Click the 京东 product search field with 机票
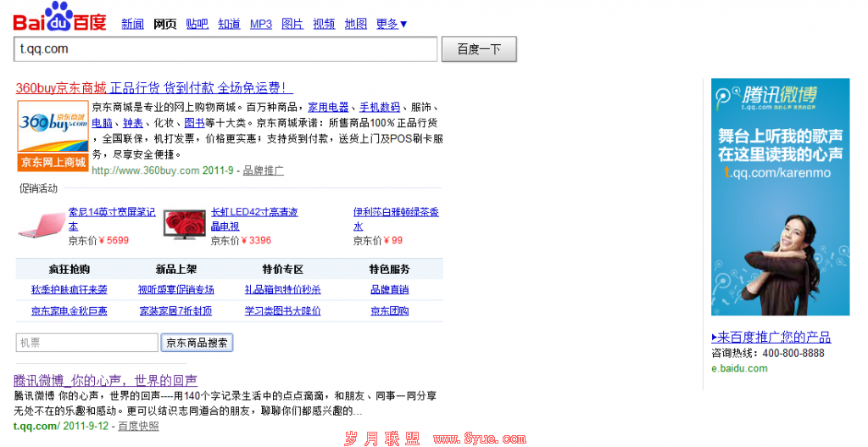The image size is (868, 447). coord(87,343)
